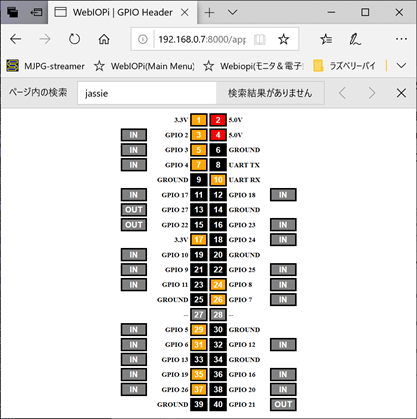The image size is (417, 419).
Task: Go to the home page icon
Action: (x=104, y=39)
